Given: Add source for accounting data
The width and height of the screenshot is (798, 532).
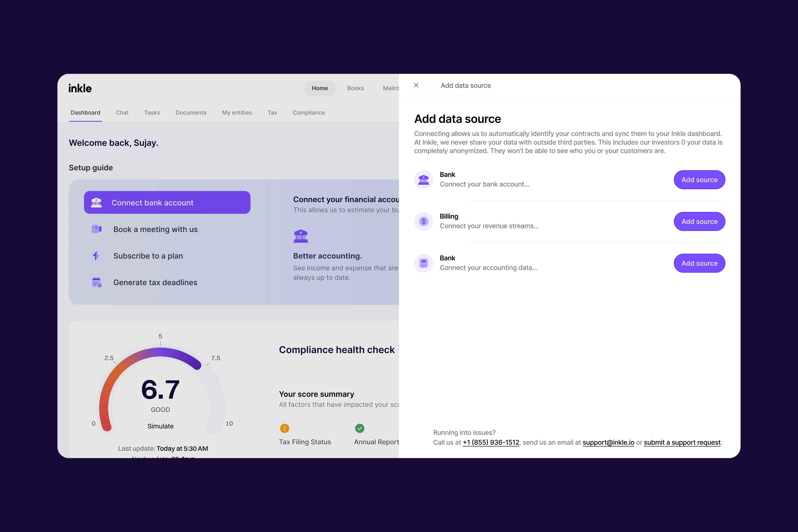Looking at the screenshot, I should pyautogui.click(x=699, y=263).
